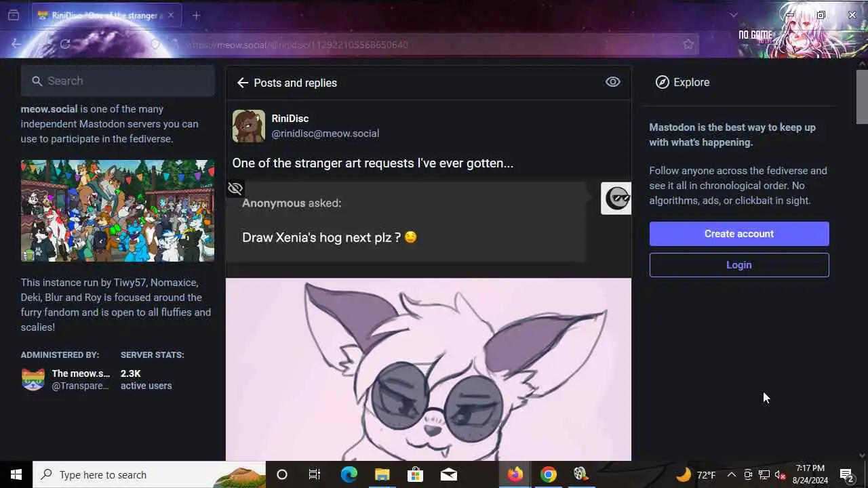Open the RiniDisc display name link

click(x=290, y=119)
